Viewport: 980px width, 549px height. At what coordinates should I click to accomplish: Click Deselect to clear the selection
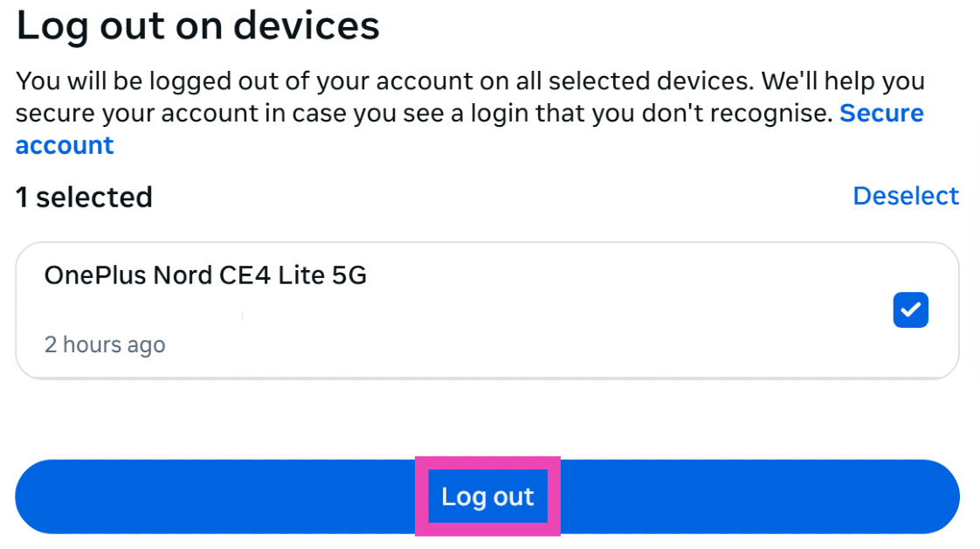pyautogui.click(x=906, y=196)
